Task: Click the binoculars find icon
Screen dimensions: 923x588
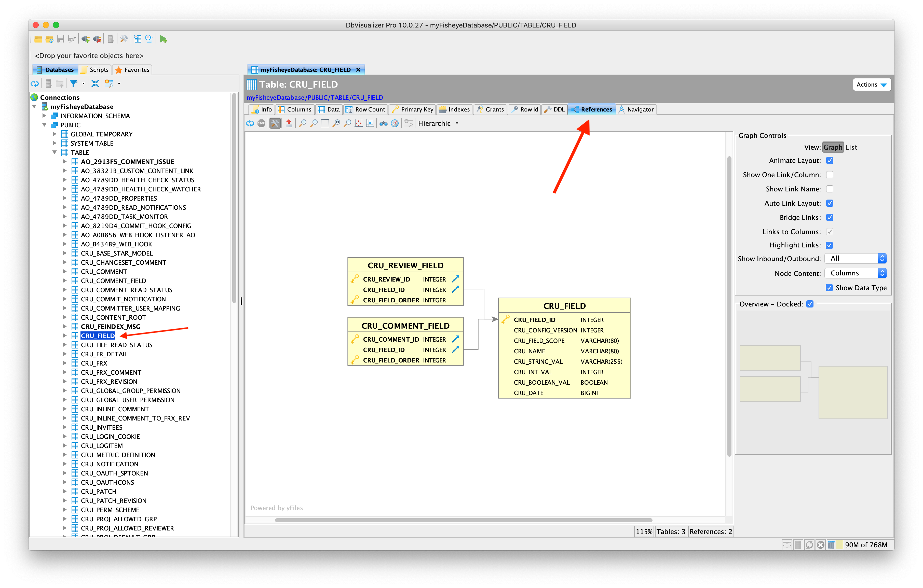Action: pyautogui.click(x=383, y=123)
